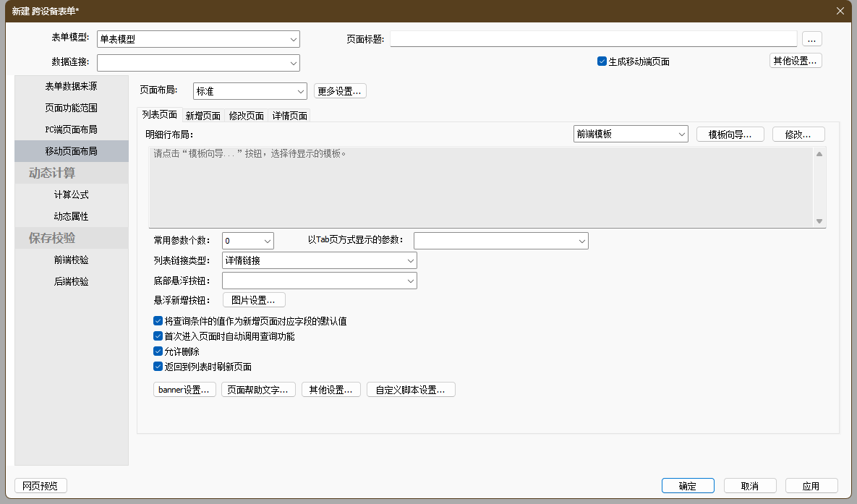Open the 详情页面 tab

coord(290,116)
